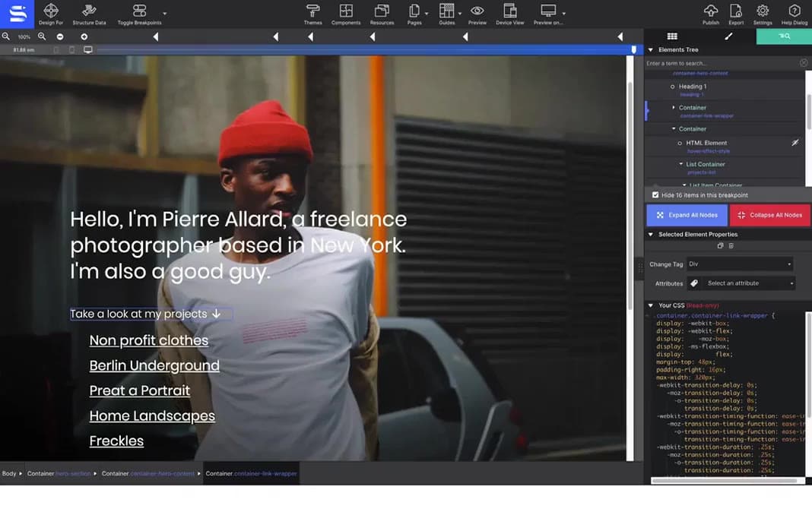Image resolution: width=812 pixels, height=515 pixels.
Task: Click the Berlin Underground link
Action: pos(154,365)
